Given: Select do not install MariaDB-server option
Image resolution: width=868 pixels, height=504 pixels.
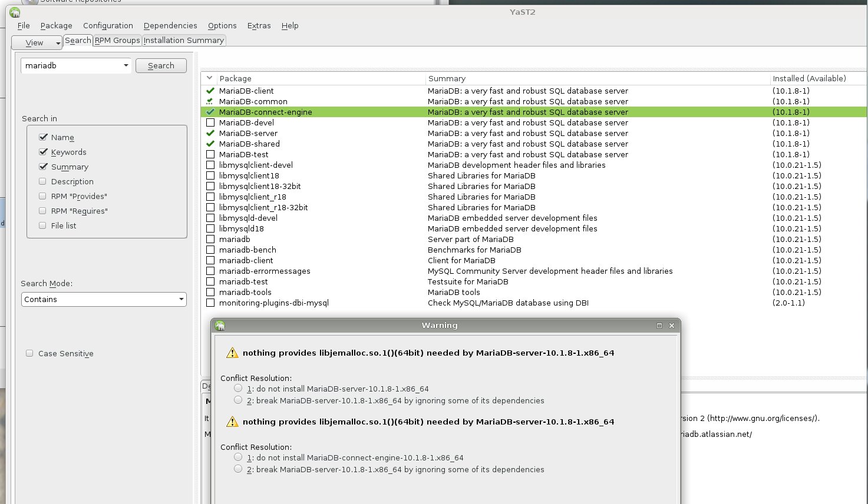Looking at the screenshot, I should pos(238,388).
